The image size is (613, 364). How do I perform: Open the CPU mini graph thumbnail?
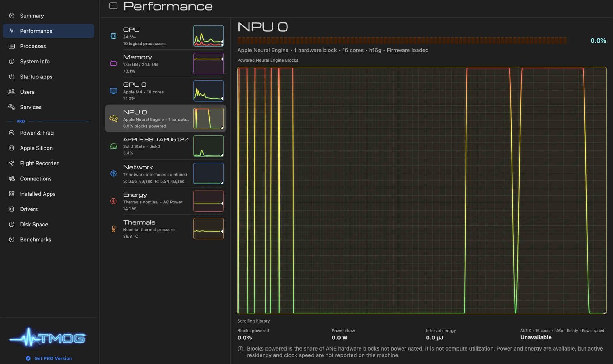coord(208,36)
